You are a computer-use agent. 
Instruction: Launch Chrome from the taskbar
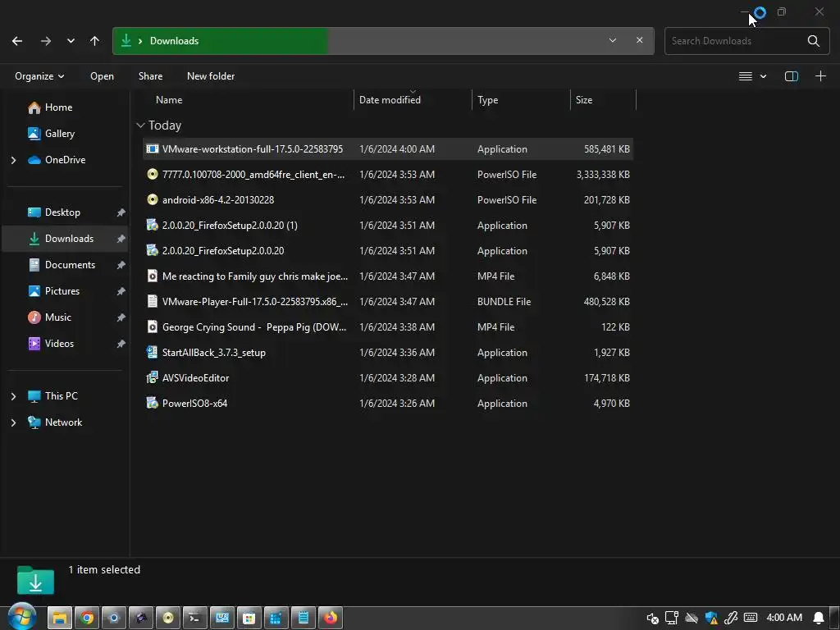tap(87, 618)
